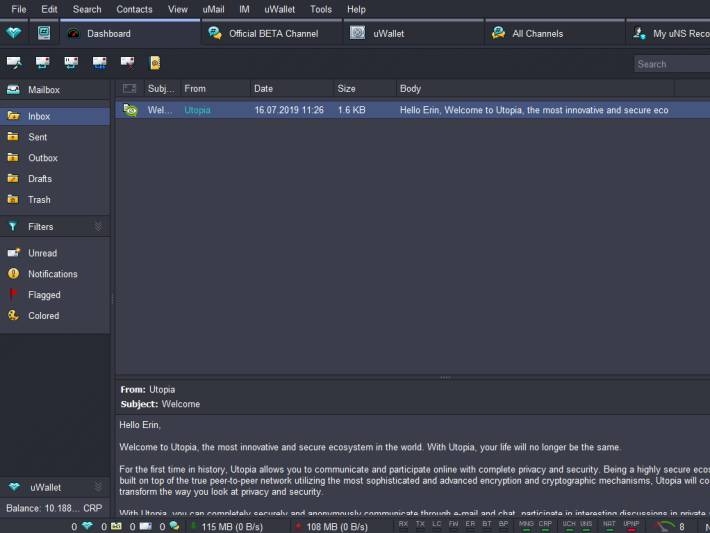Select the Sent folder
This screenshot has width=710, height=533.
[x=55, y=137]
